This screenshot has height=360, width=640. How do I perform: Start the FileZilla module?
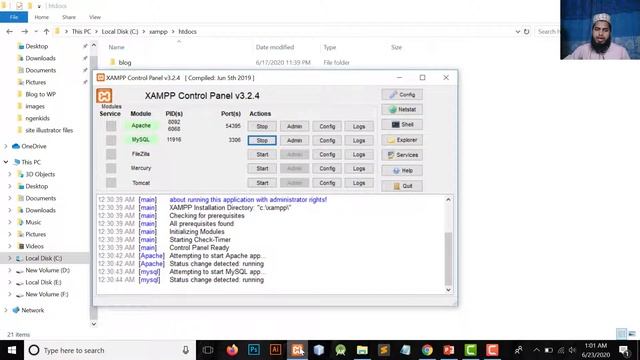(x=262, y=155)
